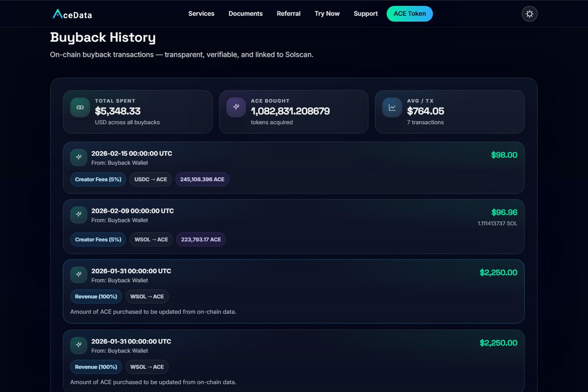Go to the Referral page
The height and width of the screenshot is (392, 588).
coord(289,14)
